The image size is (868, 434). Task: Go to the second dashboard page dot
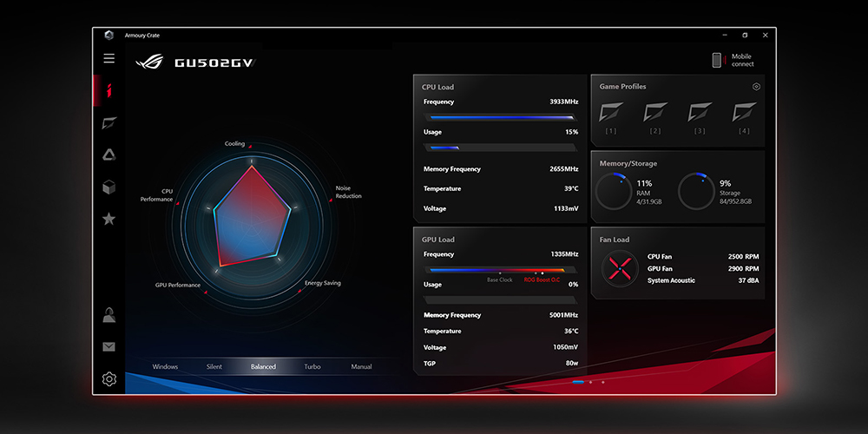[x=590, y=382]
